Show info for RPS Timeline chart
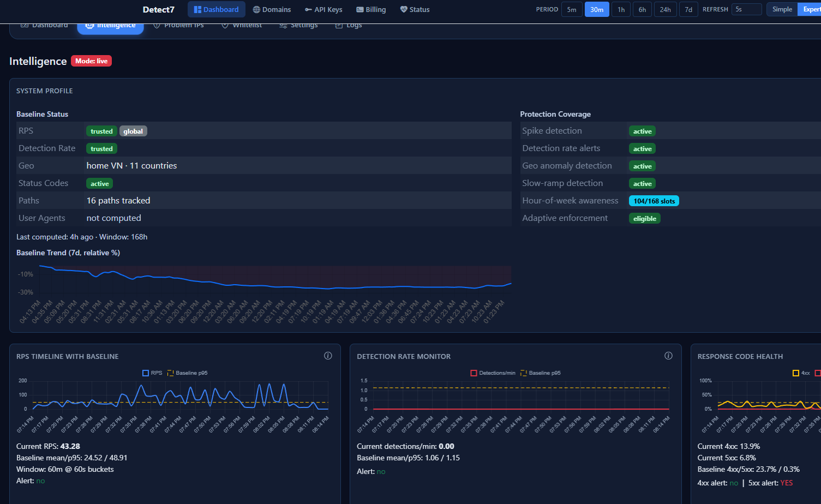 (328, 356)
